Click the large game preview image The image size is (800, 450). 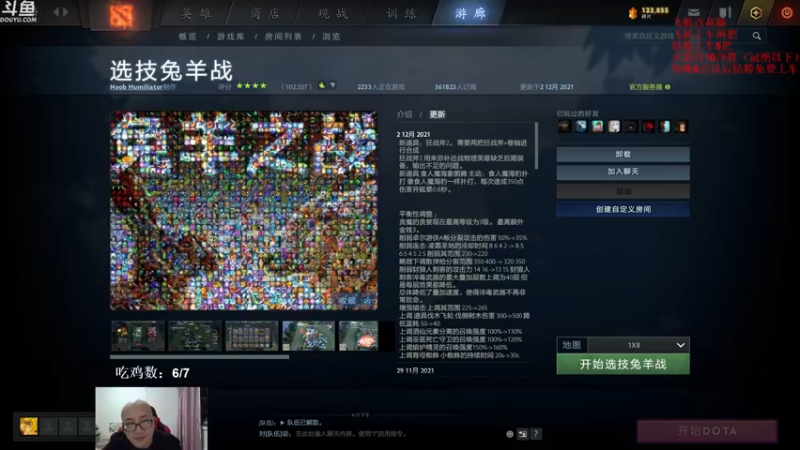tap(244, 210)
